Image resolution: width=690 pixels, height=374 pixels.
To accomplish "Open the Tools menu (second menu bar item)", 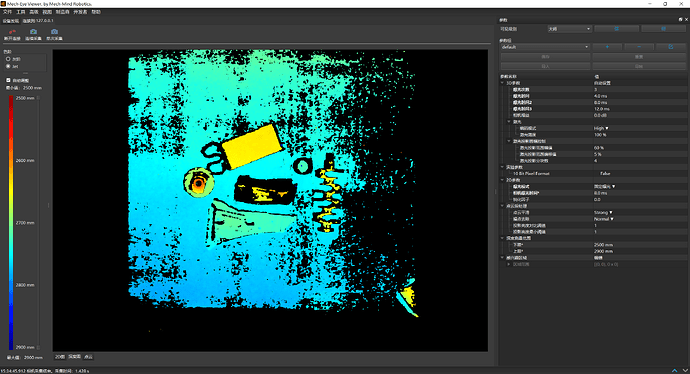I will click(x=21, y=12).
